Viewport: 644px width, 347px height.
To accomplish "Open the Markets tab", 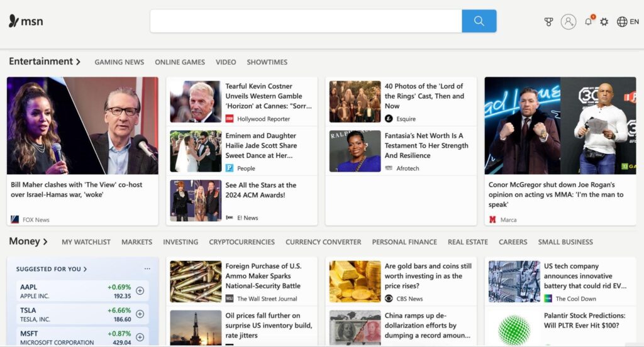I will (x=136, y=242).
